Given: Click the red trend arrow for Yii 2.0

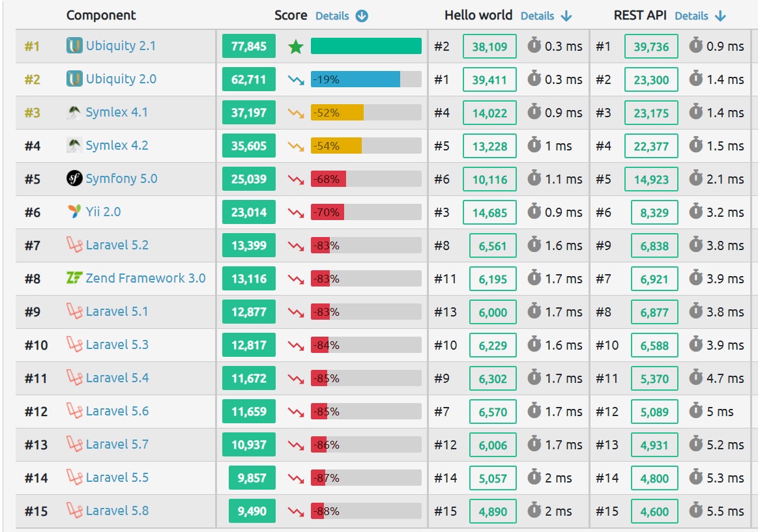Looking at the screenshot, I should click(296, 212).
